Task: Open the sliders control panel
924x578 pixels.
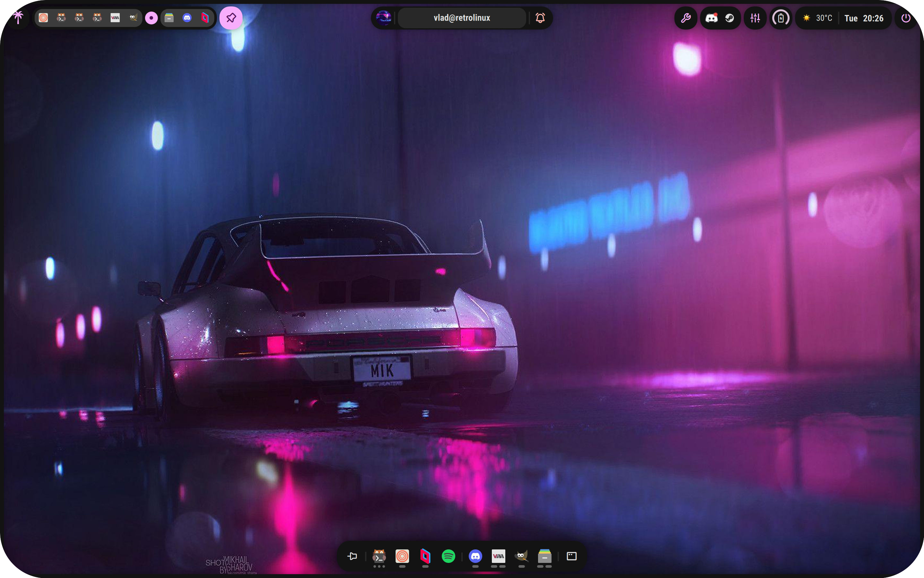Action: tap(755, 18)
